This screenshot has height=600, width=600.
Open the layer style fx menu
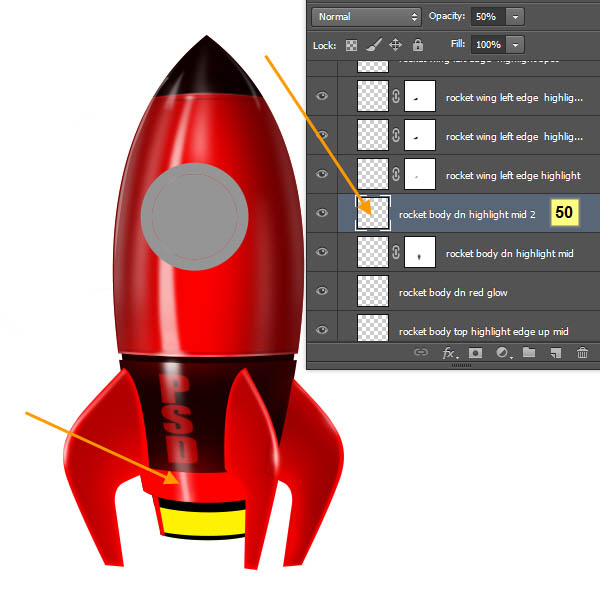click(448, 353)
